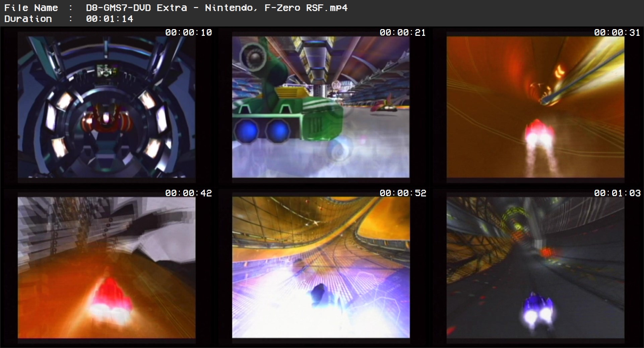The image size is (644, 348).
Task: Select the 00:00:31 timestamp
Action: 617,32
